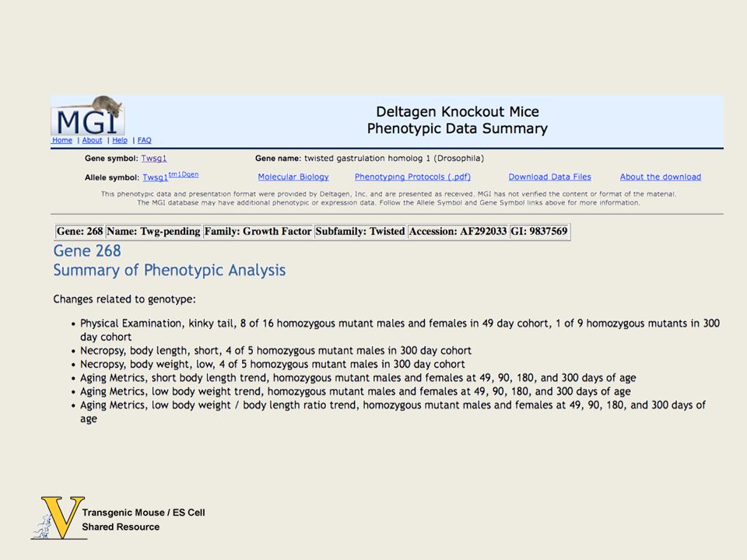Select the 'Accession: AF292033' table cell

click(458, 232)
